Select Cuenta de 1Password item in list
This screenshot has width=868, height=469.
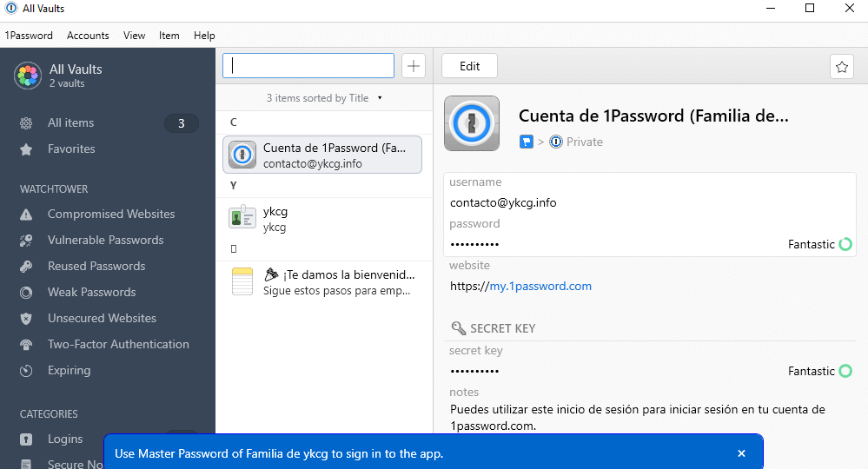click(322, 155)
